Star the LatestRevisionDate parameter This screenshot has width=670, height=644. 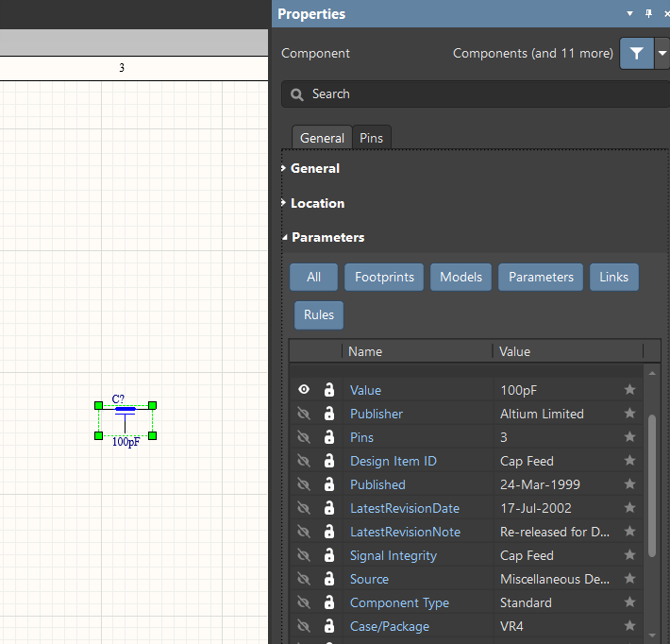coord(629,507)
